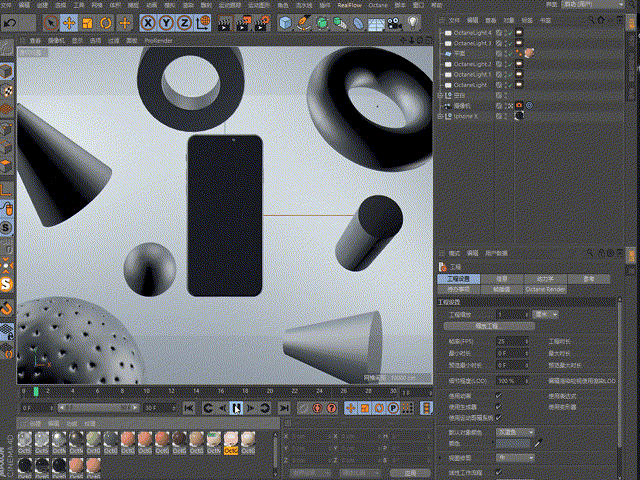
Task: Uncheck the Use Generators checkbox
Action: pyautogui.click(x=498, y=407)
